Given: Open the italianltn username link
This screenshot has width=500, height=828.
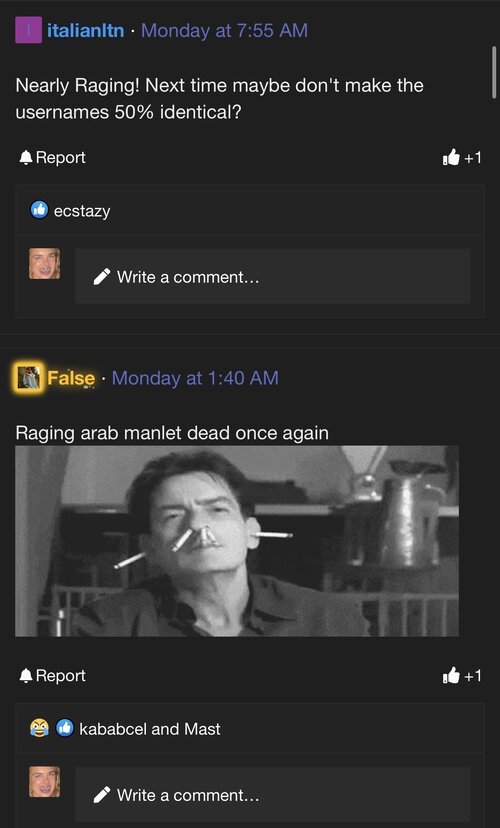Looking at the screenshot, I should click(x=86, y=31).
